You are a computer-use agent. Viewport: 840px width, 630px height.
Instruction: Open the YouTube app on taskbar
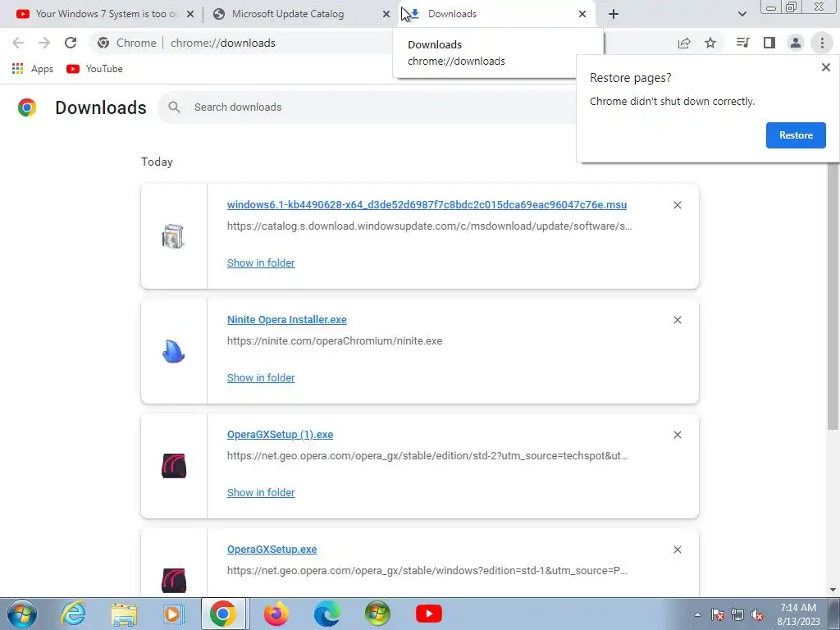click(x=428, y=614)
